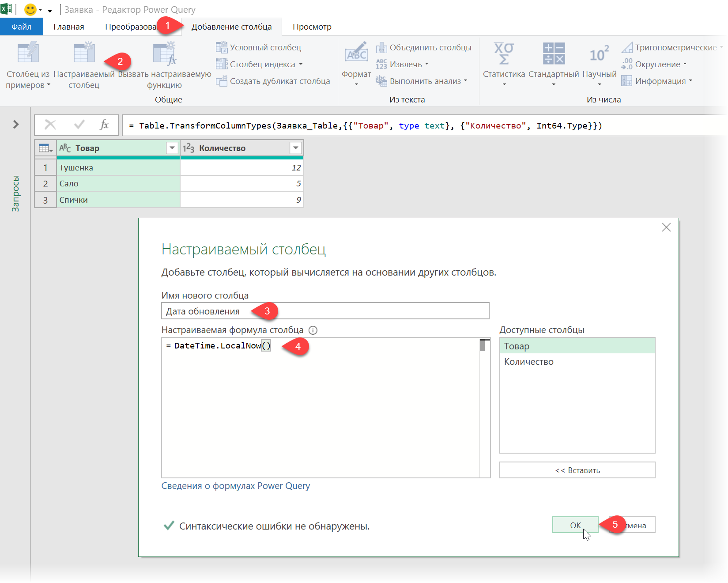Click the Excel application icon in title bar
Image resolution: width=728 pixels, height=583 pixels.
coord(6,9)
